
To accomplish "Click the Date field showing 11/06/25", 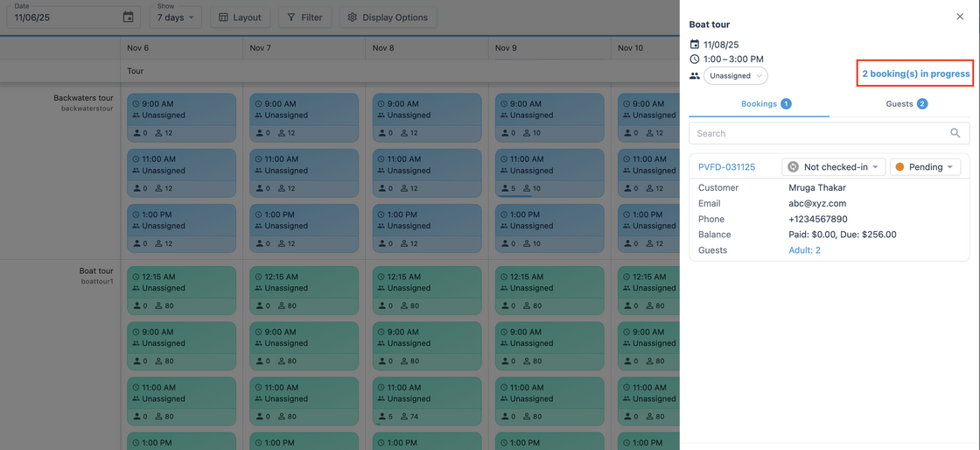I will point(73,17).
